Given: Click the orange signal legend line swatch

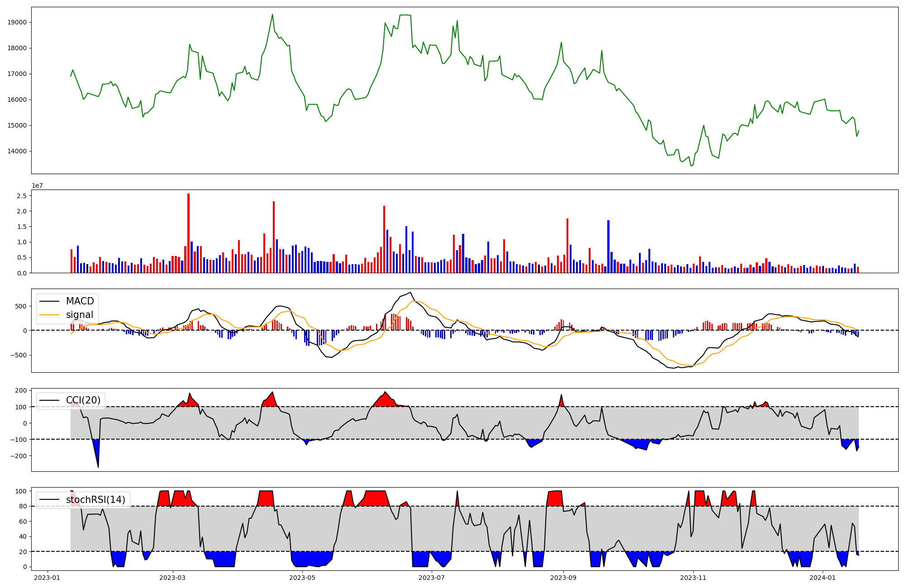Looking at the screenshot, I should click(50, 315).
